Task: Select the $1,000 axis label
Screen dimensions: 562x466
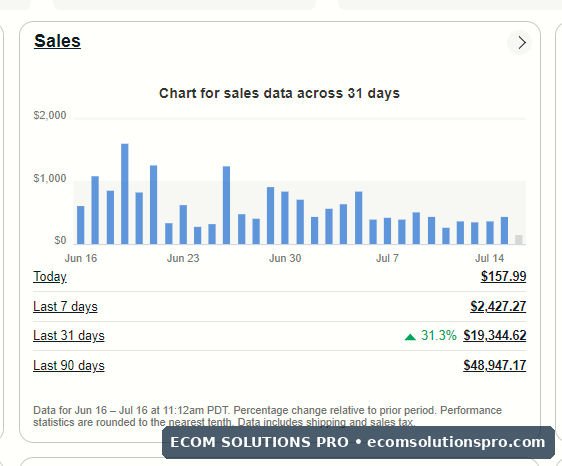Action: 50,178
